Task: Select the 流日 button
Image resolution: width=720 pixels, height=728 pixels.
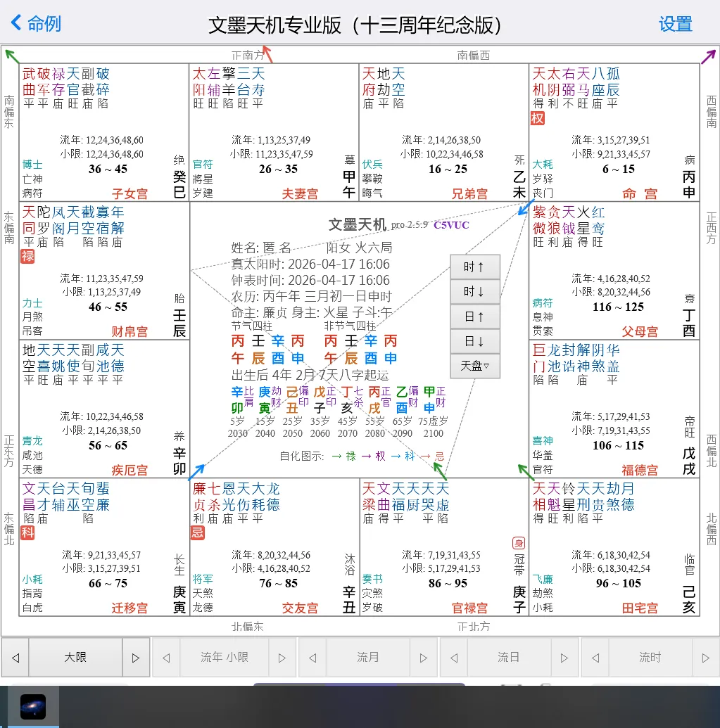Action: pyautogui.click(x=509, y=658)
